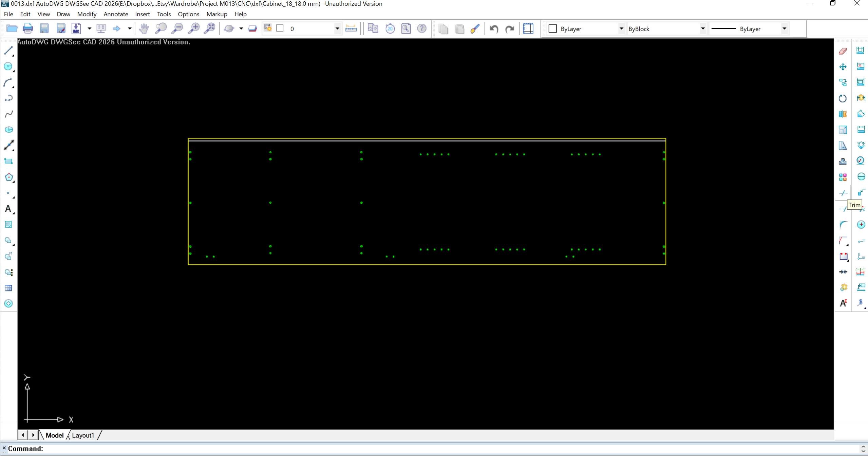Open the ByLayer color dropdown
This screenshot has width=868, height=456.
pos(621,29)
